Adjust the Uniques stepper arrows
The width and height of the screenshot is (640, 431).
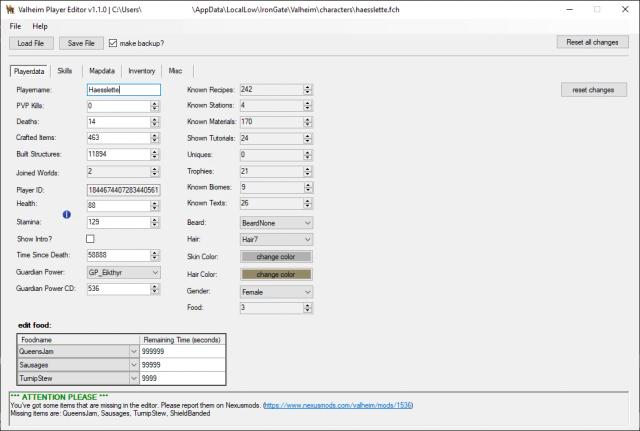click(308, 155)
